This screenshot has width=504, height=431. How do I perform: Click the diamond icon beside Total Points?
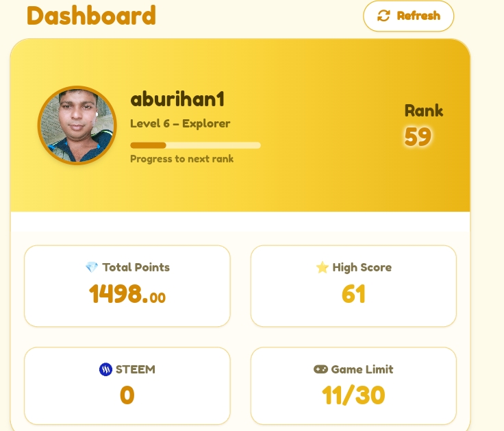point(92,267)
